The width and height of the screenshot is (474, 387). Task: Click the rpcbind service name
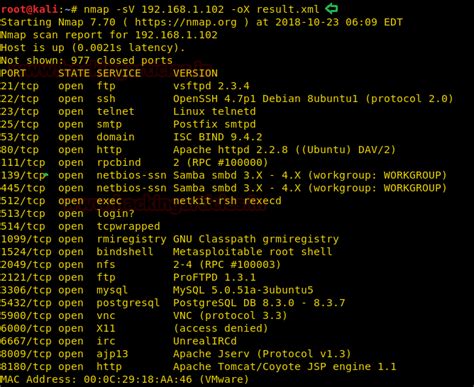(x=119, y=163)
